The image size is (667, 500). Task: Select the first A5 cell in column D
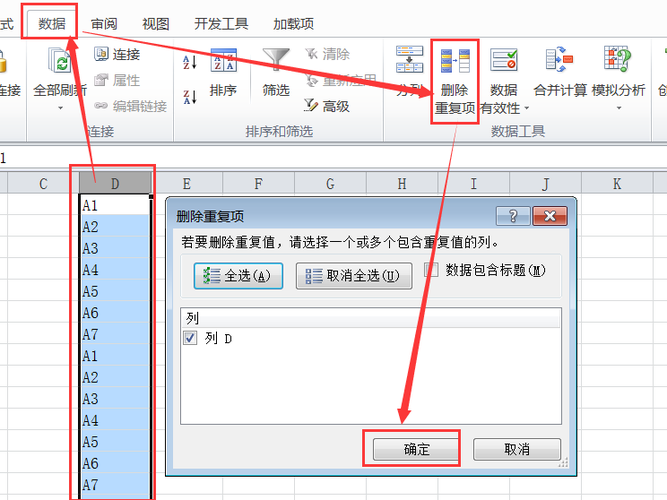(x=115, y=291)
